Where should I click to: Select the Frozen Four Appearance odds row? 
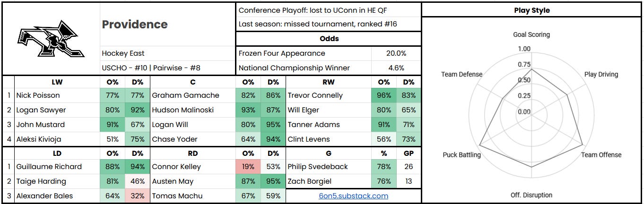[328, 53]
